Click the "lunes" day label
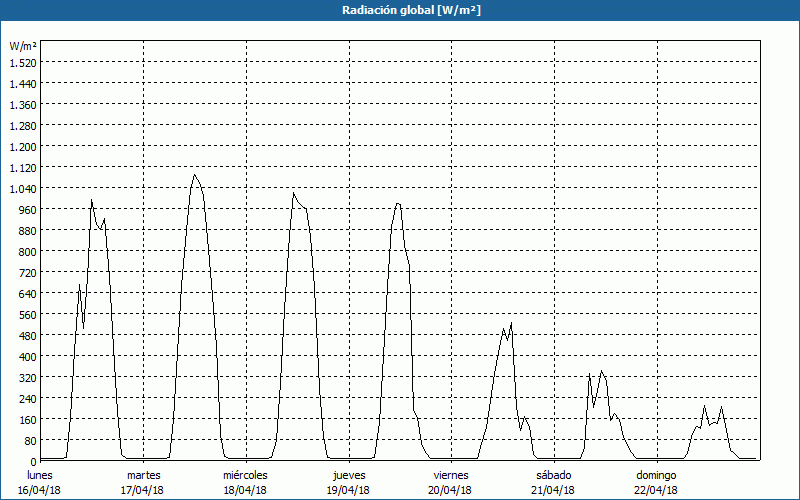This screenshot has height=500, width=800. click(x=40, y=475)
